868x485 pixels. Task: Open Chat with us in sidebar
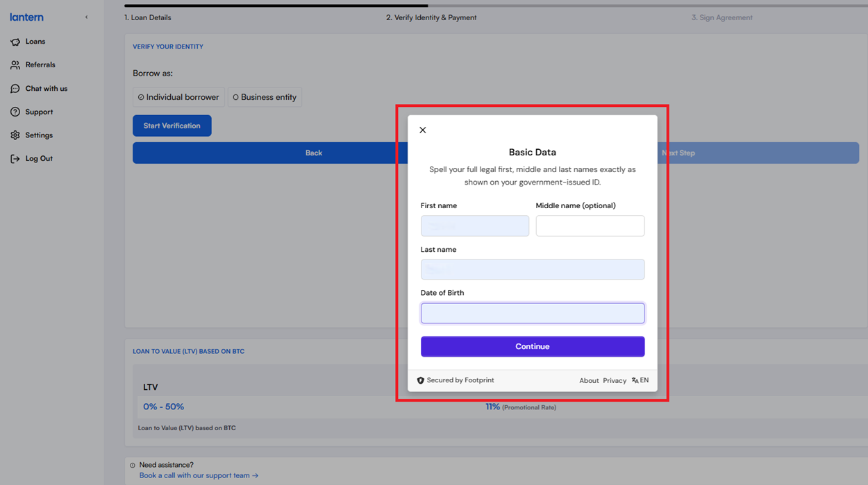[x=47, y=89]
